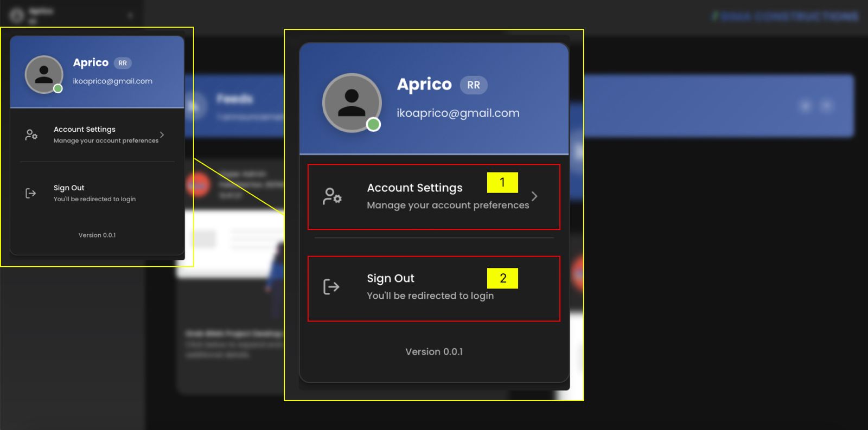Image resolution: width=868 pixels, height=430 pixels.
Task: Open Account Settings label in the smaller menu
Action: click(x=85, y=129)
